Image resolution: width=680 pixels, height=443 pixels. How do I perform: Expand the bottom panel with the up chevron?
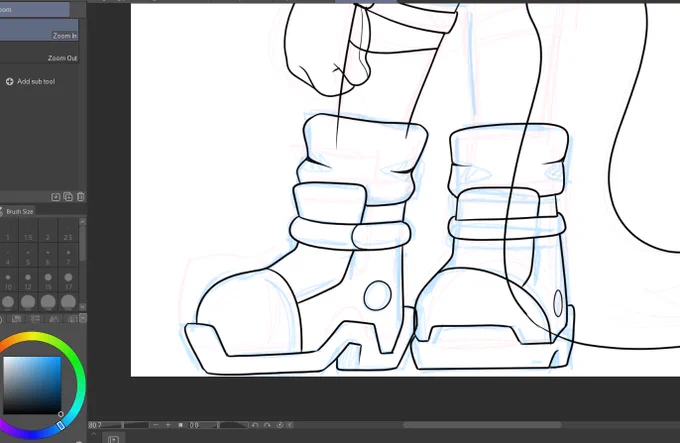click(94, 434)
